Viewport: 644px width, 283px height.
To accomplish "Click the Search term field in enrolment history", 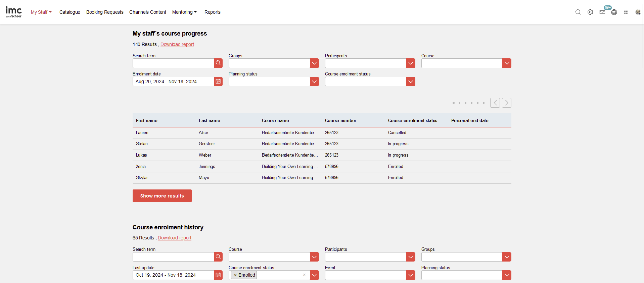I will (173, 257).
